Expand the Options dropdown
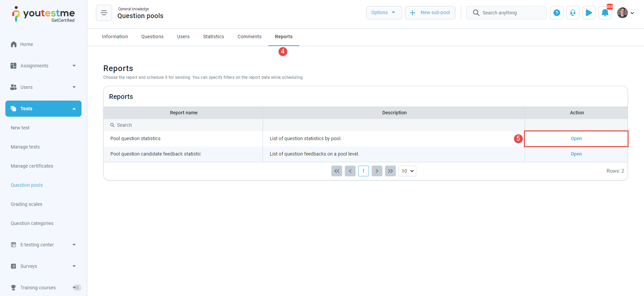This screenshot has width=644, height=296. coord(384,13)
